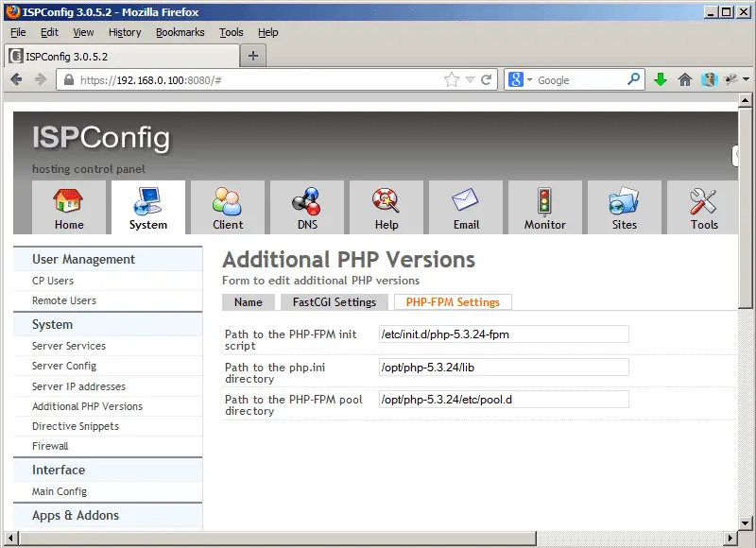Switch to the FastCGI Settings tab
Screen dimensions: 756x548
335,302
